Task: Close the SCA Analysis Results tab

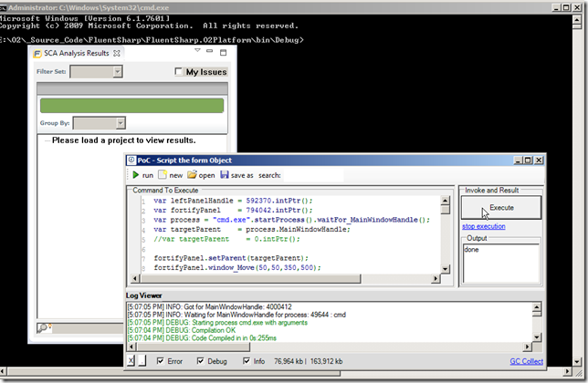Action: point(117,53)
